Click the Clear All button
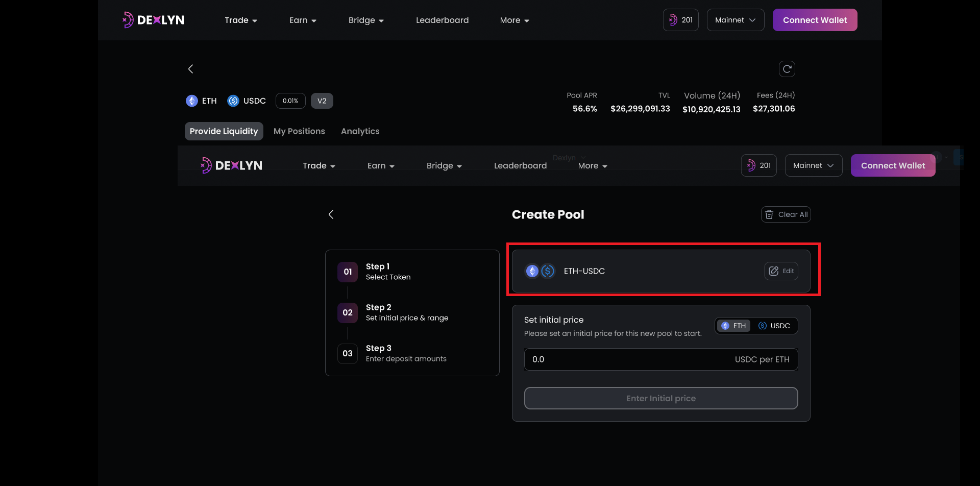 pyautogui.click(x=786, y=214)
